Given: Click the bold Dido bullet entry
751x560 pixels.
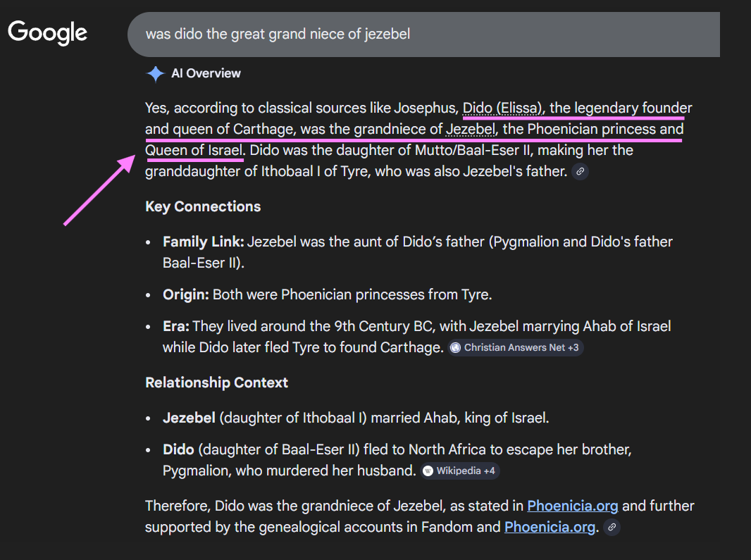Looking at the screenshot, I should point(178,450).
